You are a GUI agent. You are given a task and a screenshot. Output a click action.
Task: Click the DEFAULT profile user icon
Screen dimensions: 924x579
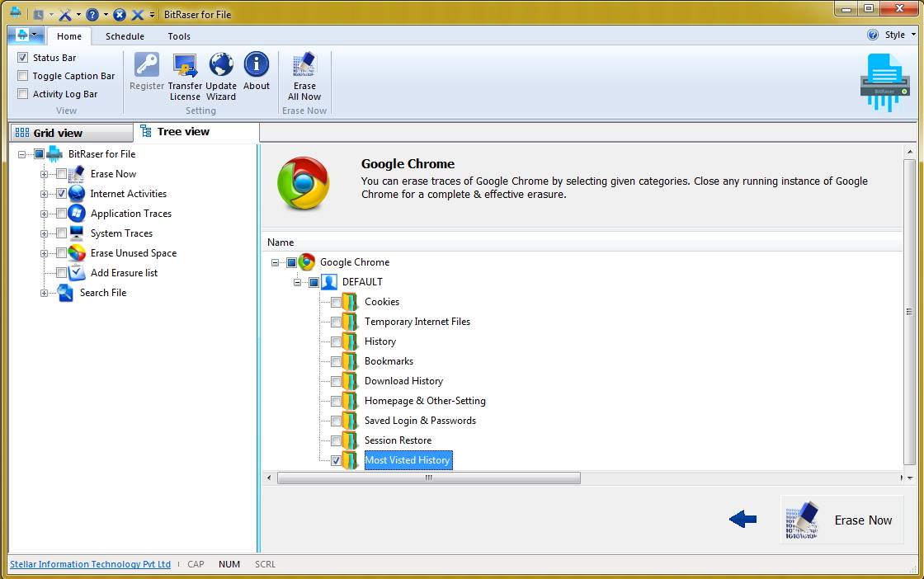pyautogui.click(x=329, y=281)
